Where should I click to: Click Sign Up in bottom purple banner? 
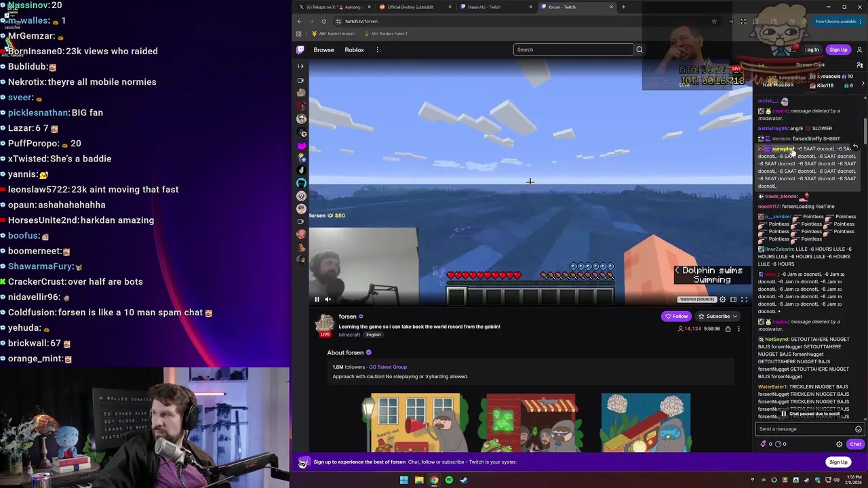838,462
